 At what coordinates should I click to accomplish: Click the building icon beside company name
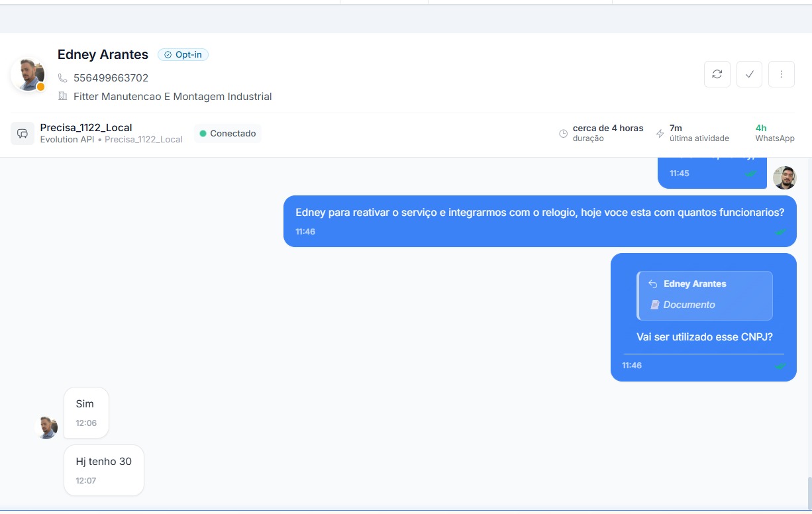[63, 97]
